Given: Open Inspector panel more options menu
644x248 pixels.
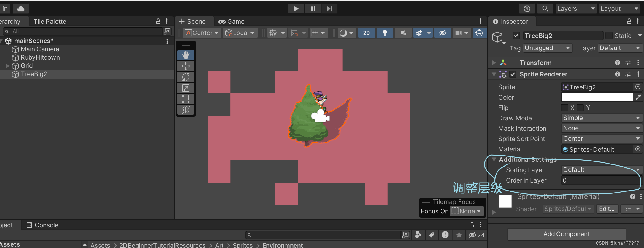Looking at the screenshot, I should (x=638, y=21).
